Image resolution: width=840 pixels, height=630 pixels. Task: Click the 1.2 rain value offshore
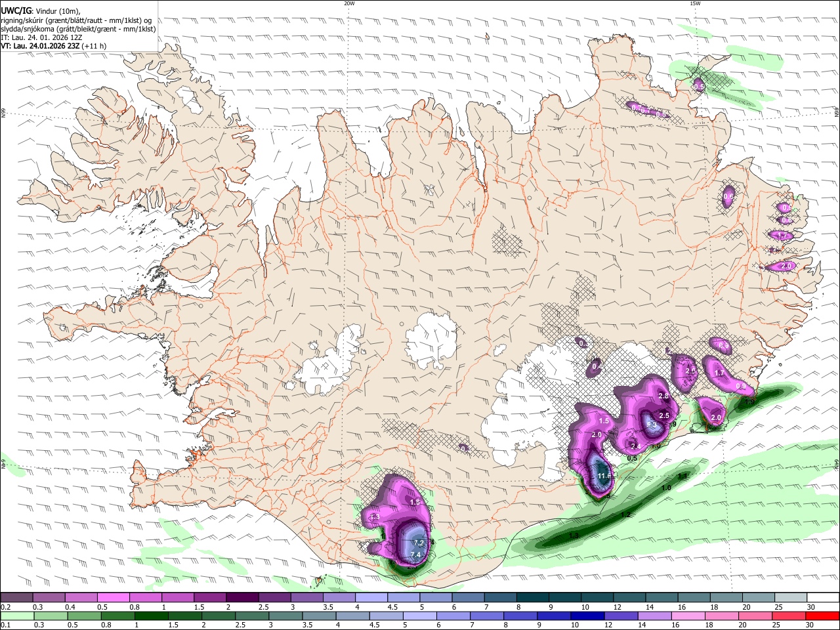625,514
